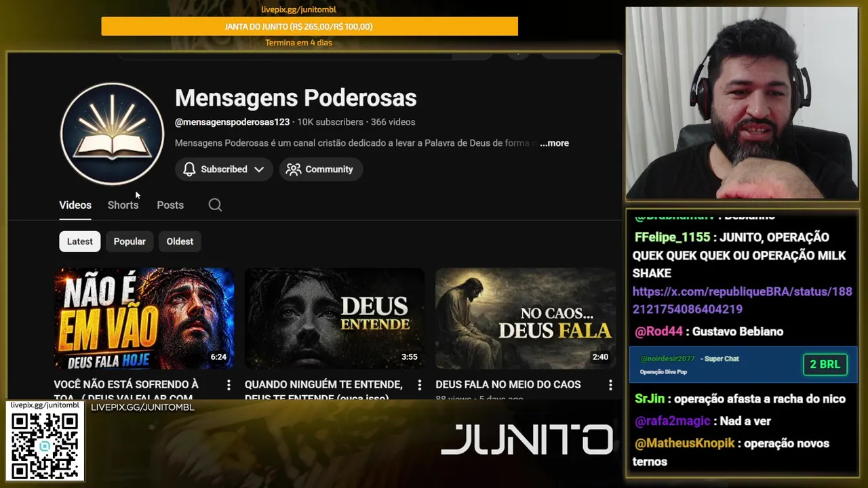Click the title 'DEUS FALA NO MEIO DO CAOS'

click(508, 384)
